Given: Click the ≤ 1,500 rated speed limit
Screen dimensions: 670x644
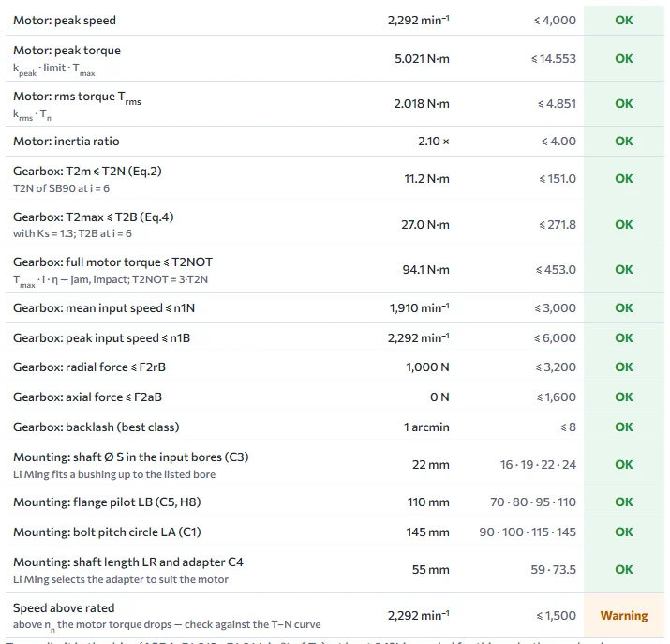Looking at the screenshot, I should point(556,616).
